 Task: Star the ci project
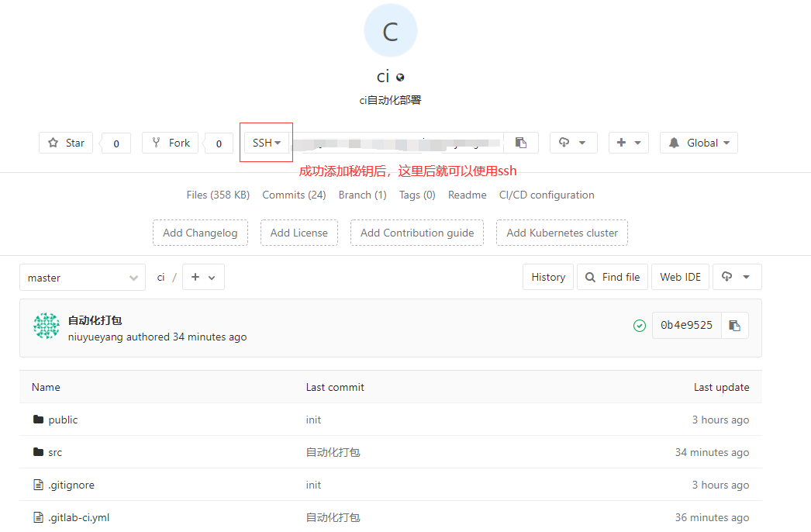[x=65, y=142]
